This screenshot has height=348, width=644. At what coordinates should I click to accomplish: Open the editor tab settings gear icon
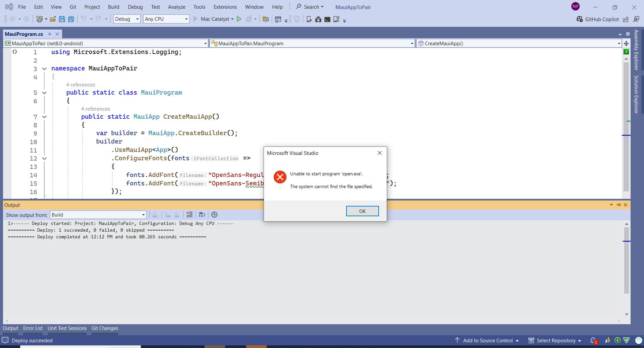click(x=628, y=34)
